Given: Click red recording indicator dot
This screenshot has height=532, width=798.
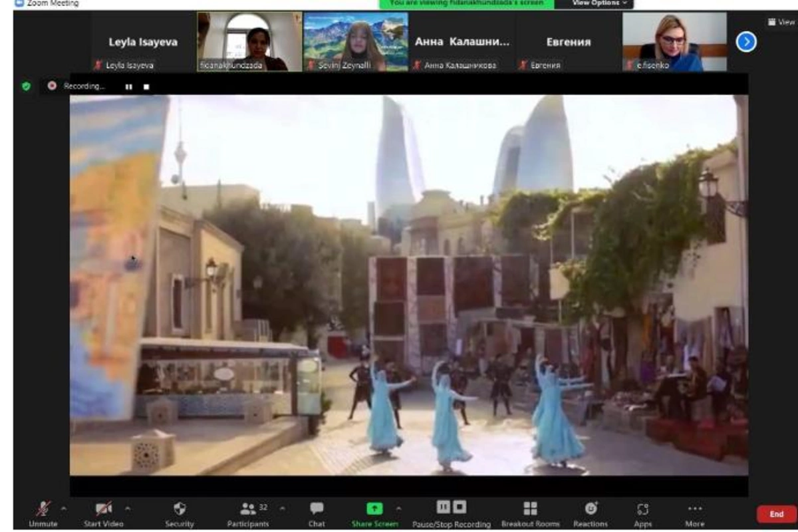Looking at the screenshot, I should coord(52,86).
